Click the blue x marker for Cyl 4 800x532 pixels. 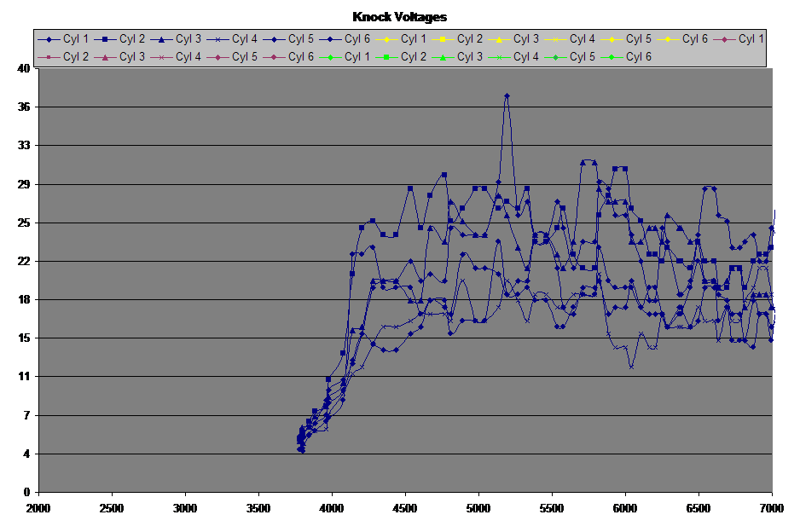(218, 39)
